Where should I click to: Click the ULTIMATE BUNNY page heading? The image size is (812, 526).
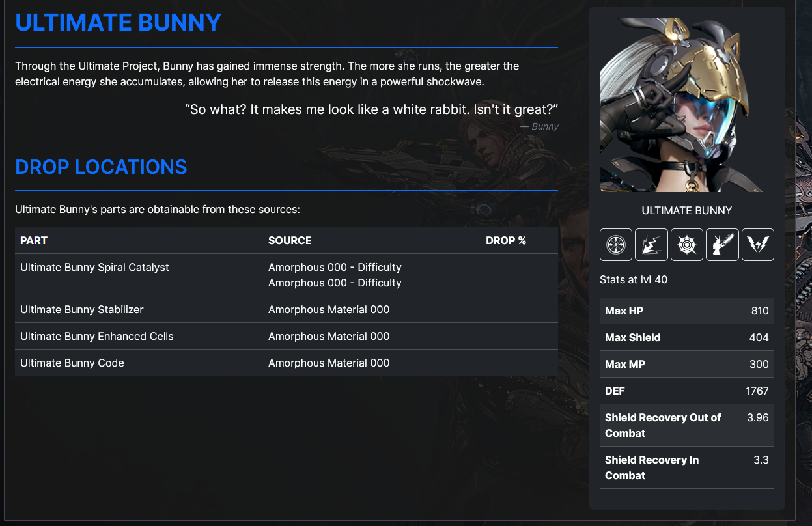point(119,23)
